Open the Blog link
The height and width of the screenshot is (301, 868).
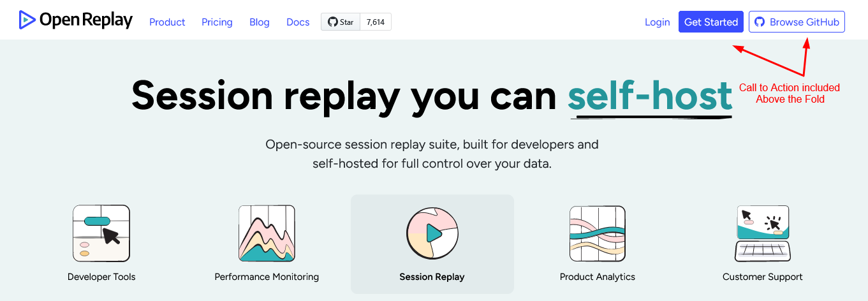(260, 22)
